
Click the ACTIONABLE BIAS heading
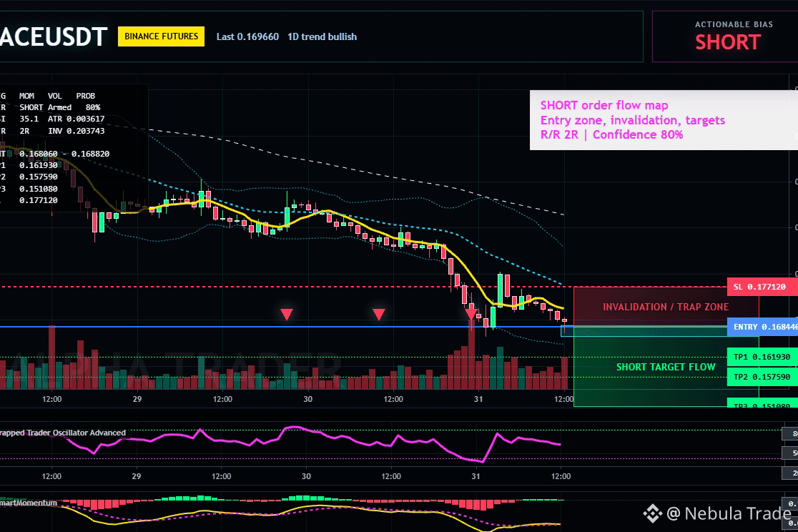[x=734, y=24]
